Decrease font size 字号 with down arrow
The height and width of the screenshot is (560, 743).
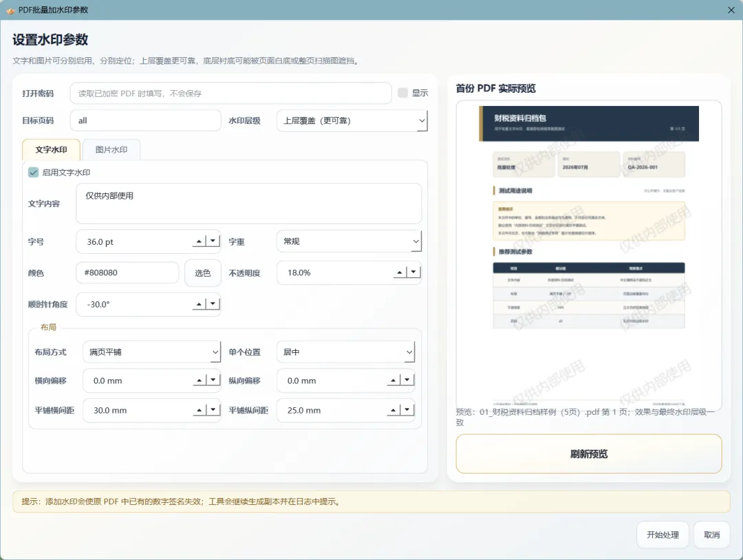213,241
